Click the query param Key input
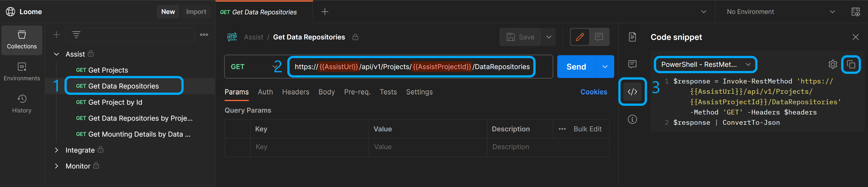 309,147
